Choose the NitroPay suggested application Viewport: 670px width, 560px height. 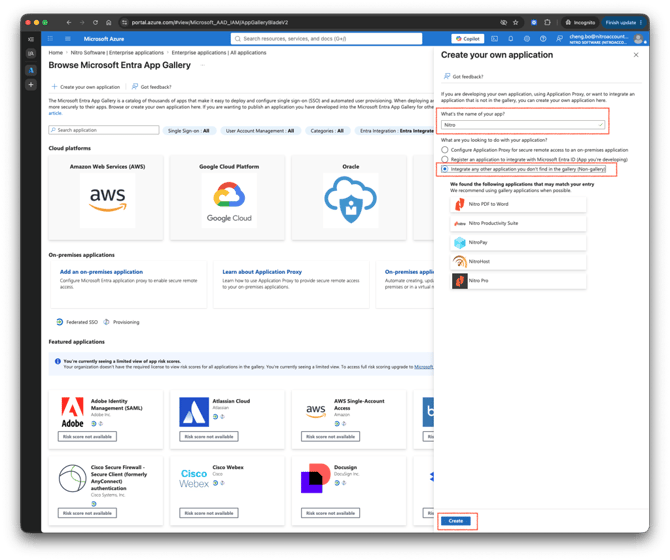[x=518, y=243]
